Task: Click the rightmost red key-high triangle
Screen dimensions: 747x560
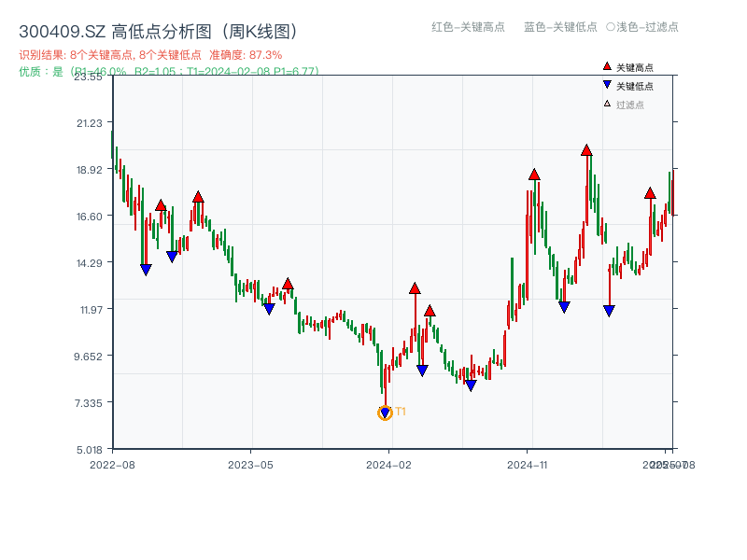Action: point(650,193)
